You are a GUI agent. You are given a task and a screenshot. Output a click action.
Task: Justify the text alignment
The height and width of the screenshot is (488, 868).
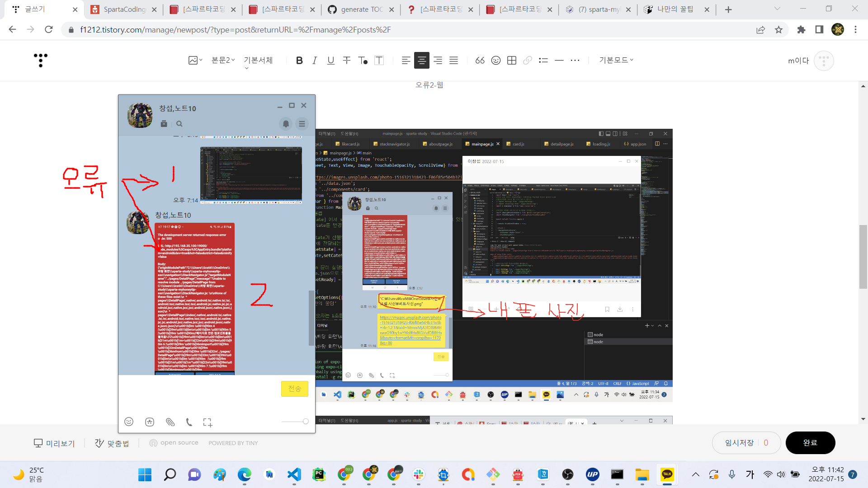(x=453, y=60)
